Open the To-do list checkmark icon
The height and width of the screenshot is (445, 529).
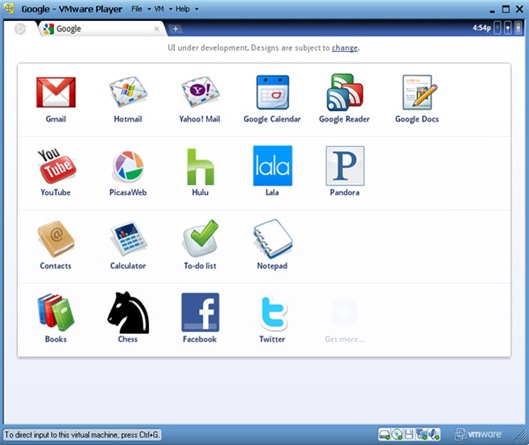pos(200,239)
